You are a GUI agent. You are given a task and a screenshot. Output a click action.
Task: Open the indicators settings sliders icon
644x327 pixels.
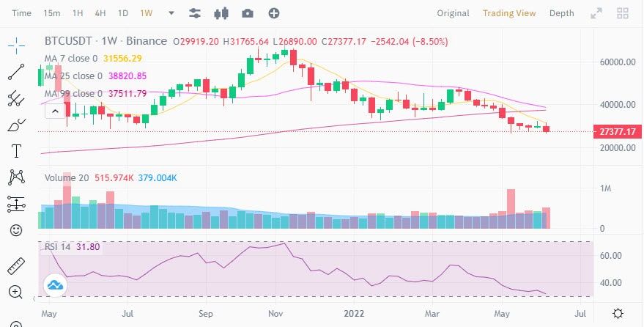coord(195,13)
